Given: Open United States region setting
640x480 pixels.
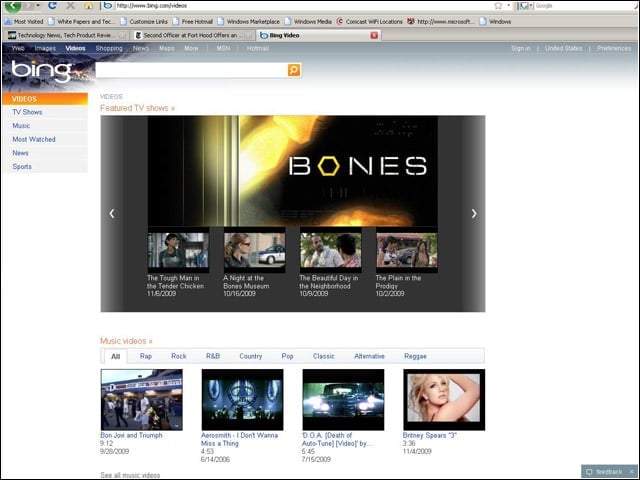Looking at the screenshot, I should 564,48.
